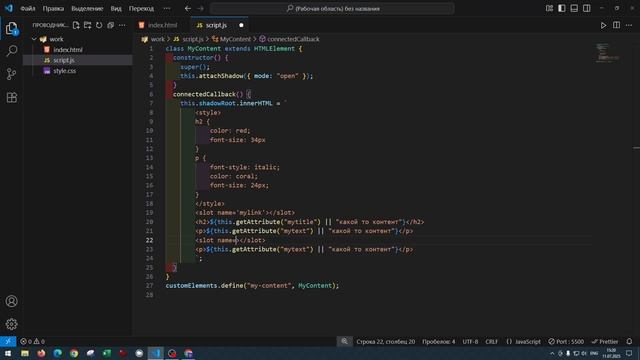Open the MyContent breadcrumb dropdown
The width and height of the screenshot is (640, 360).
click(235, 39)
